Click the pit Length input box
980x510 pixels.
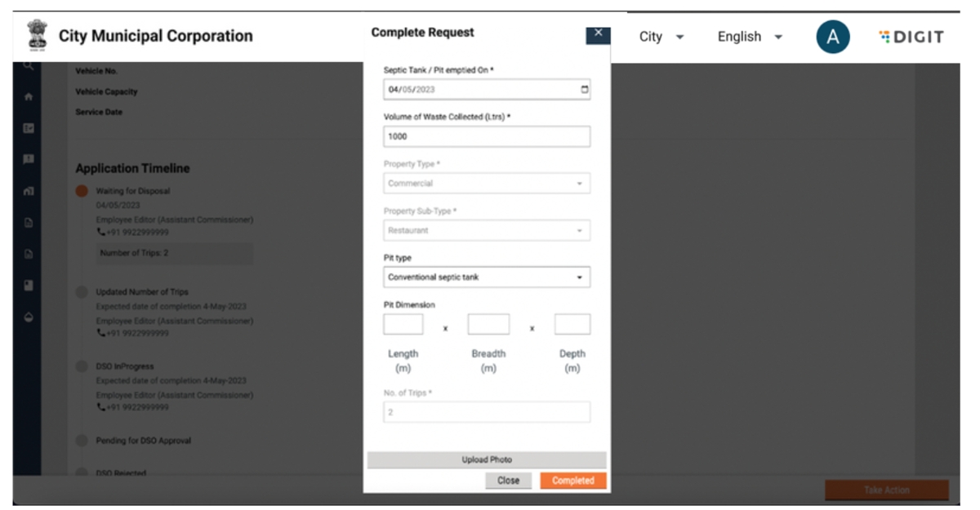tap(403, 325)
